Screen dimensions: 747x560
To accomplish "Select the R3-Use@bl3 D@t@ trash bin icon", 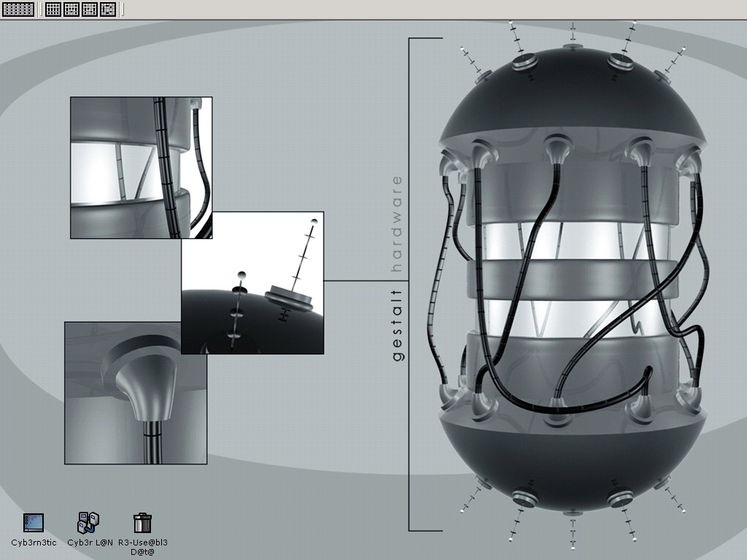I will click(x=143, y=522).
